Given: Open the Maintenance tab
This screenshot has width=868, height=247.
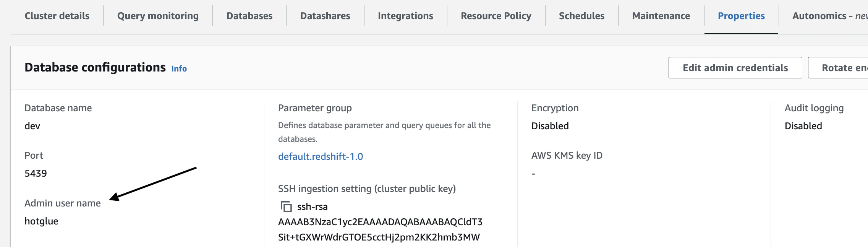Looking at the screenshot, I should 661,16.
